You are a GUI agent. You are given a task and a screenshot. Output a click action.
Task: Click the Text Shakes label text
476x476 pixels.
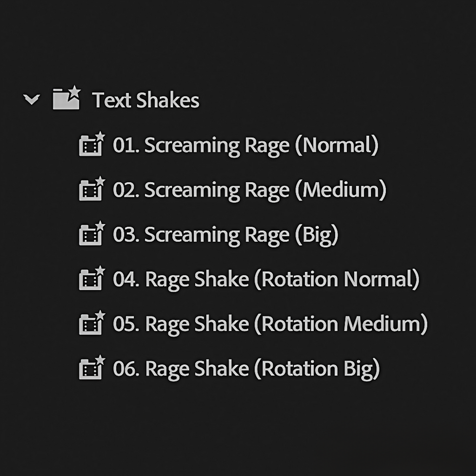[146, 99]
